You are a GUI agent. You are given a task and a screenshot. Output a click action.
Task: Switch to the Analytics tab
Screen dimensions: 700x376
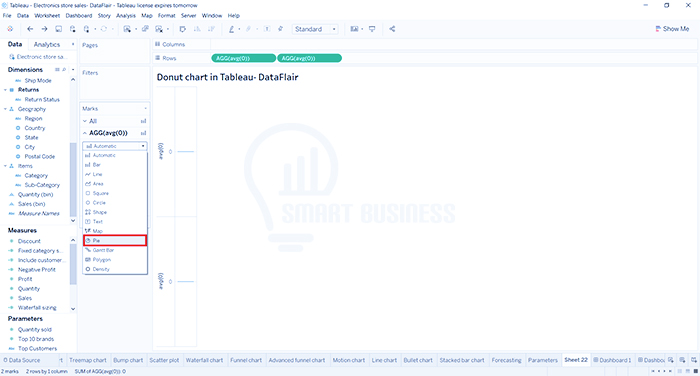[x=46, y=44]
